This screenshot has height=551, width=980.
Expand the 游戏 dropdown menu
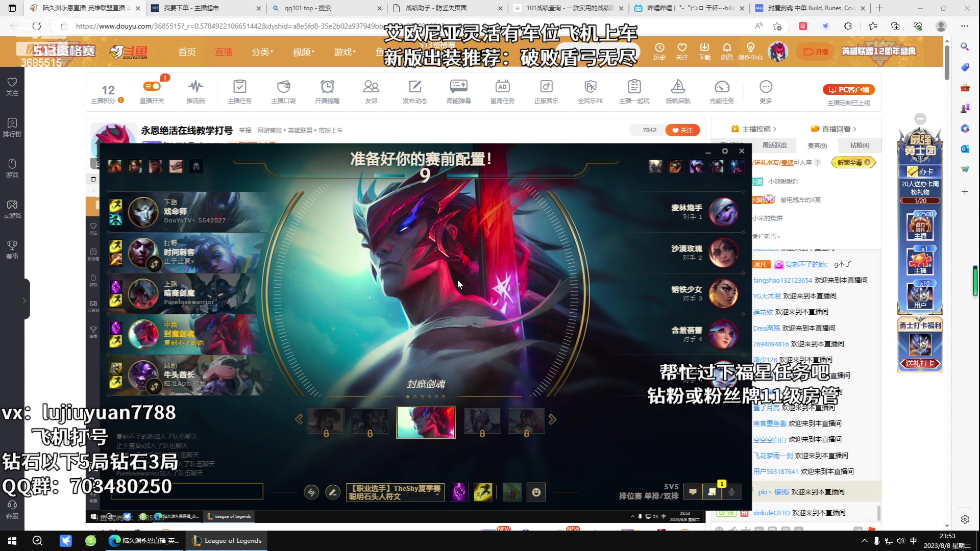(345, 52)
